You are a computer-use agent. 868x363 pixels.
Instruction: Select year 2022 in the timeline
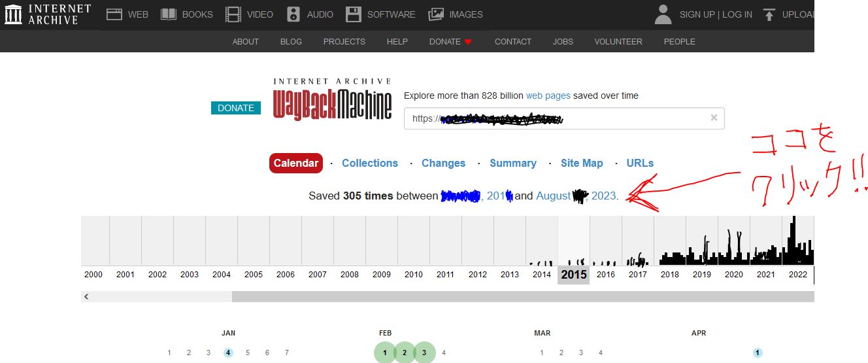tap(798, 275)
